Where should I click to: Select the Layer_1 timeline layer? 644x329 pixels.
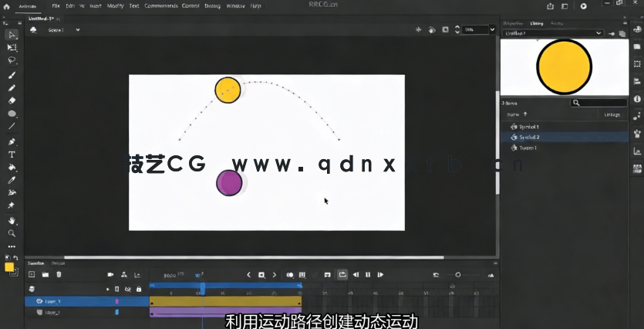[86, 313]
